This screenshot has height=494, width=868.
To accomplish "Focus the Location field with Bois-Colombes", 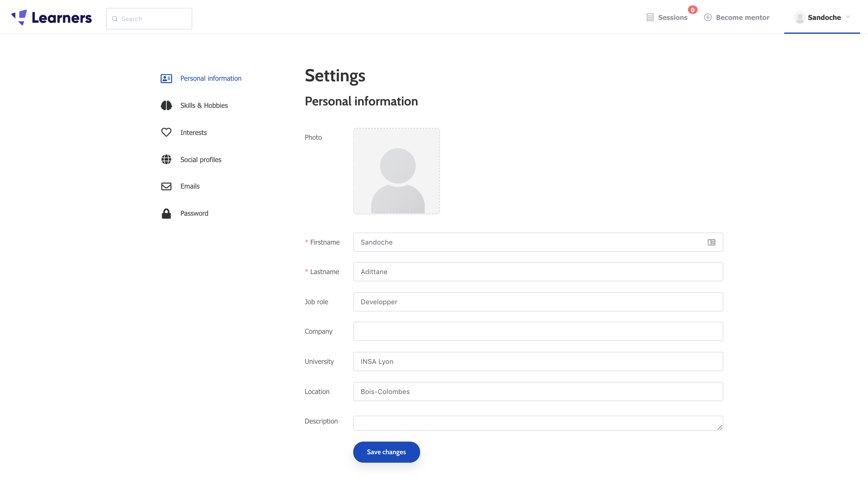I will coord(538,392).
